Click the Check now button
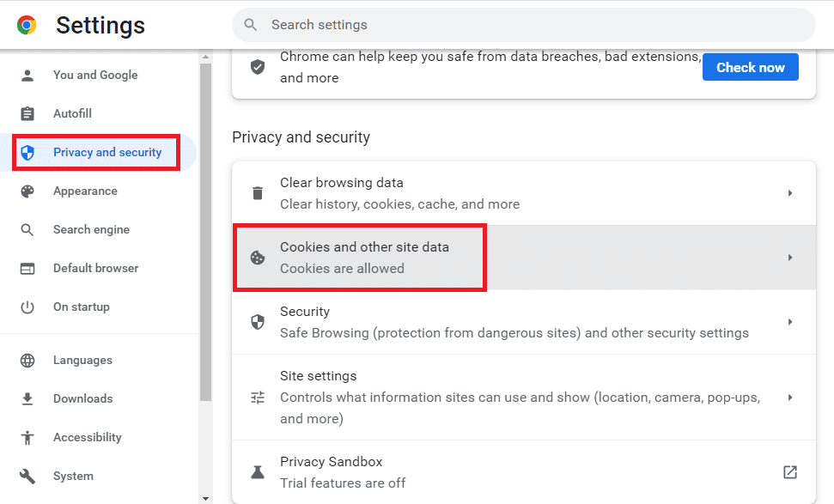 pos(750,67)
